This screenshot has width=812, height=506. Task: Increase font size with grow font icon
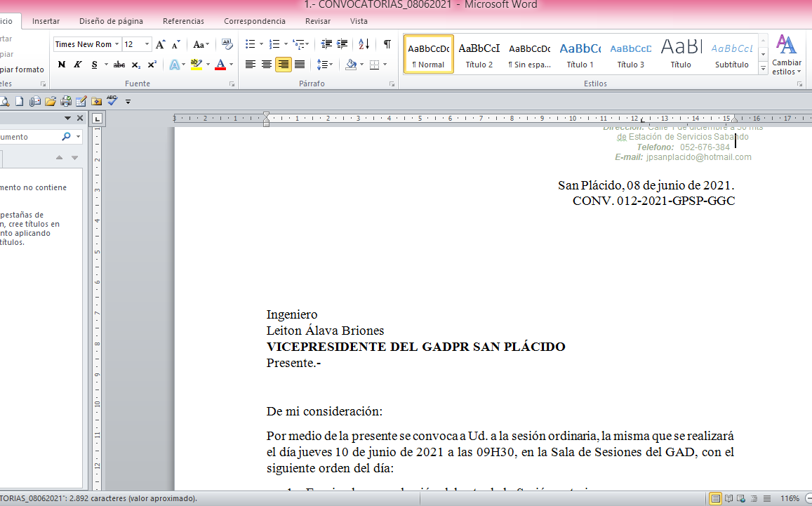pos(161,44)
